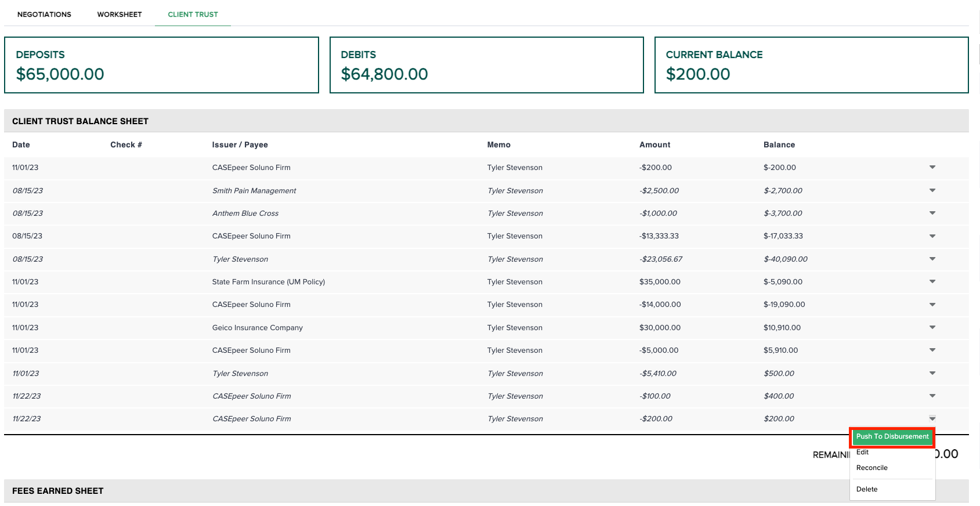This screenshot has width=980, height=506.
Task: Click the -$2,500.00 amount cell
Action: (659, 190)
